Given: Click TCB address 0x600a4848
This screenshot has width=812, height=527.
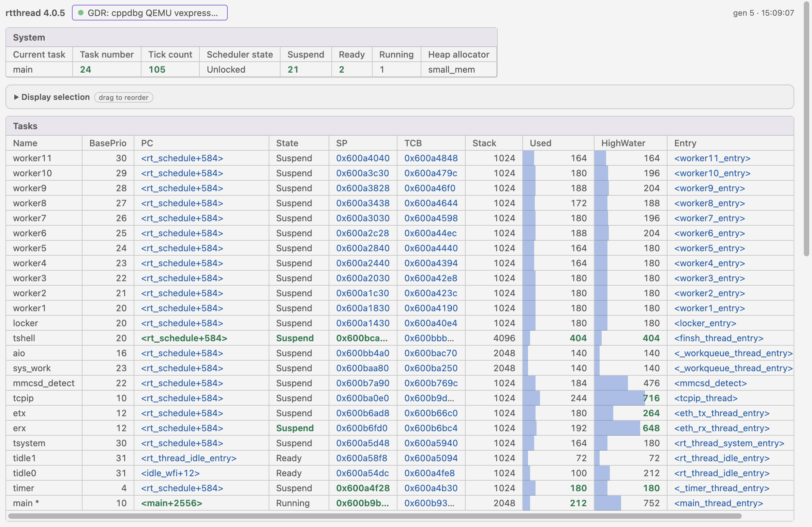Looking at the screenshot, I should coord(431,158).
